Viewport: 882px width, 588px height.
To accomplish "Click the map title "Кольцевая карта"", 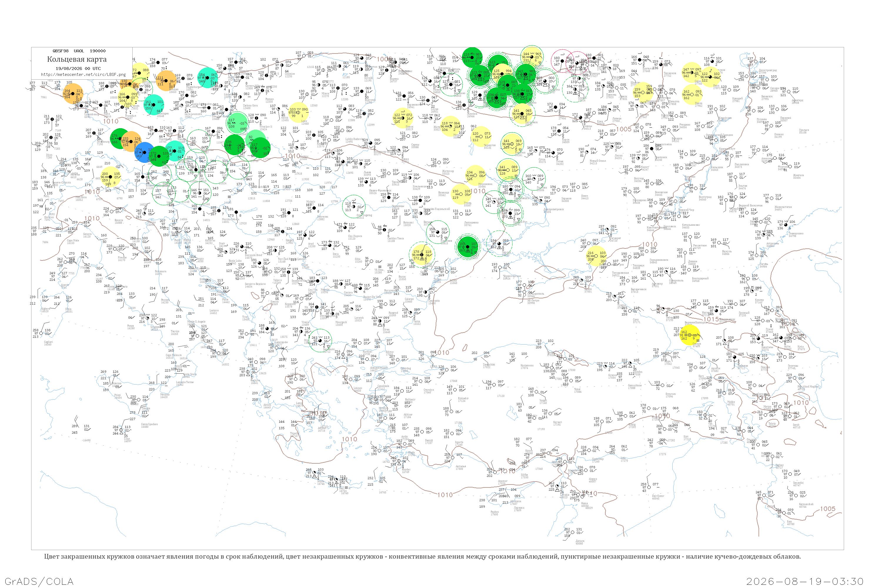I will tap(77, 59).
